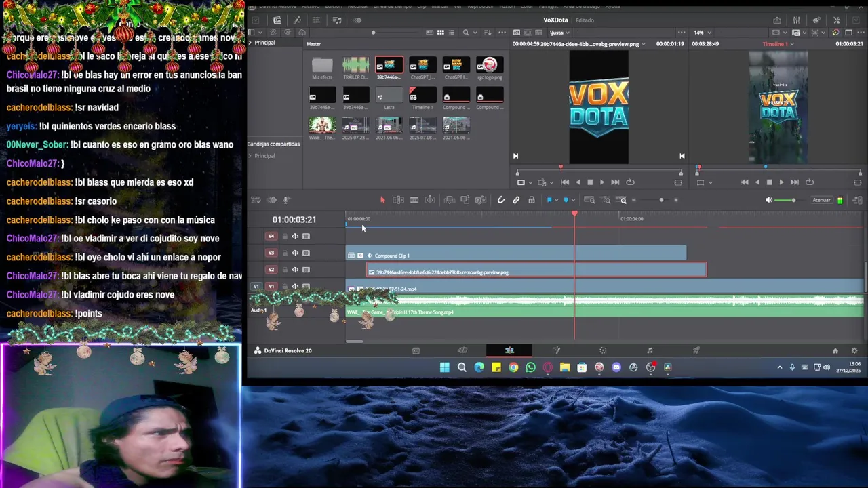Toggle timeline Snapping magnet icon
868x488 pixels.
coord(501,200)
